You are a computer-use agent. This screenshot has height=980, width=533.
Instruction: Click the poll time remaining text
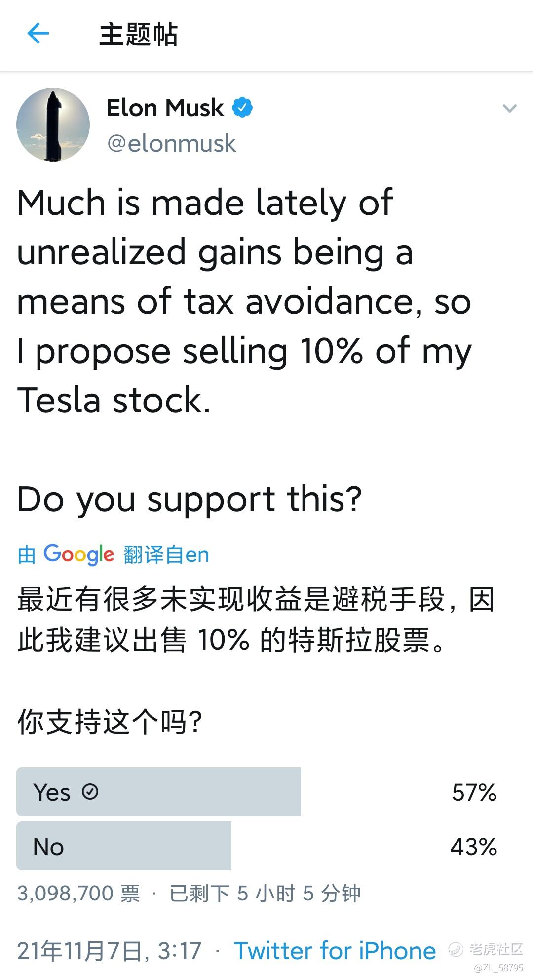coord(265,894)
